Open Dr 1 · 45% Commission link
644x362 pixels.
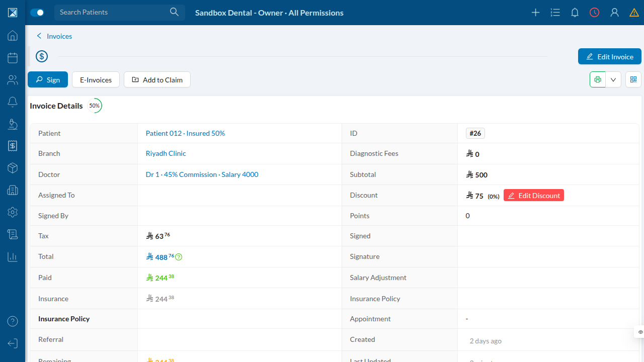[x=202, y=174]
